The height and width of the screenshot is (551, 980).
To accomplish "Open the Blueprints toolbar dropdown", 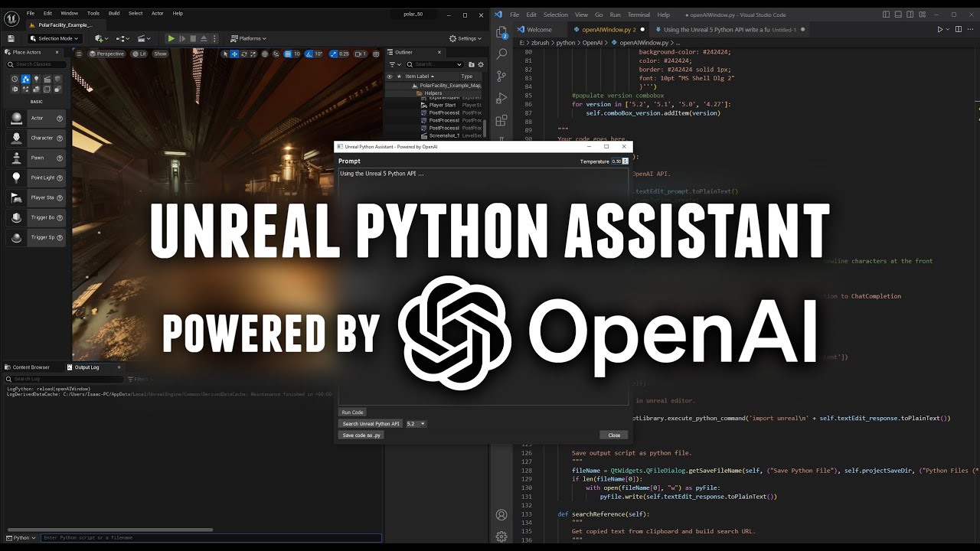I will [122, 38].
